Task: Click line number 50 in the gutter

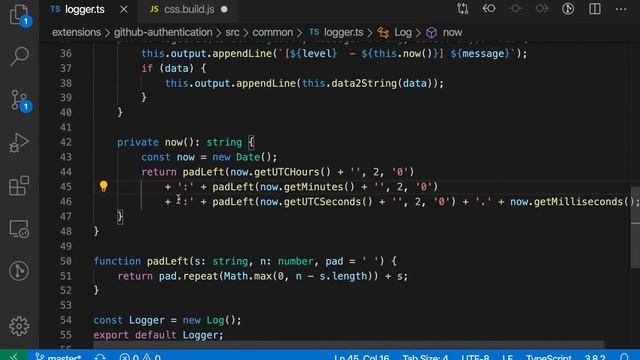Action: (65, 261)
